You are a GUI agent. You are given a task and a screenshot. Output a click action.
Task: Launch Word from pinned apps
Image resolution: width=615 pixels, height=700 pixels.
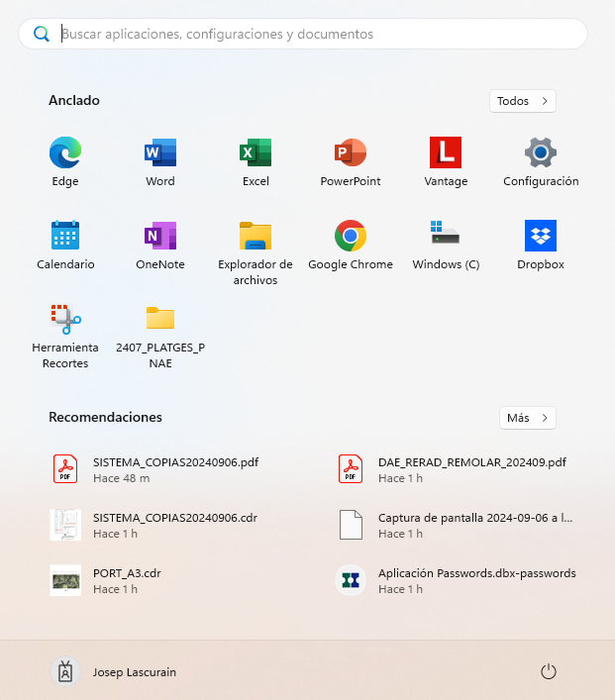click(160, 152)
